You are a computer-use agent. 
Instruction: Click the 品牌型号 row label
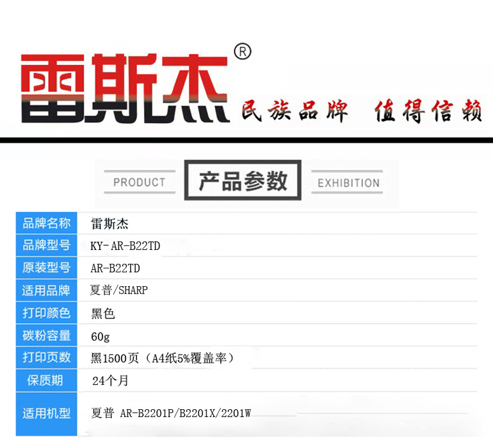pyautogui.click(x=47, y=246)
